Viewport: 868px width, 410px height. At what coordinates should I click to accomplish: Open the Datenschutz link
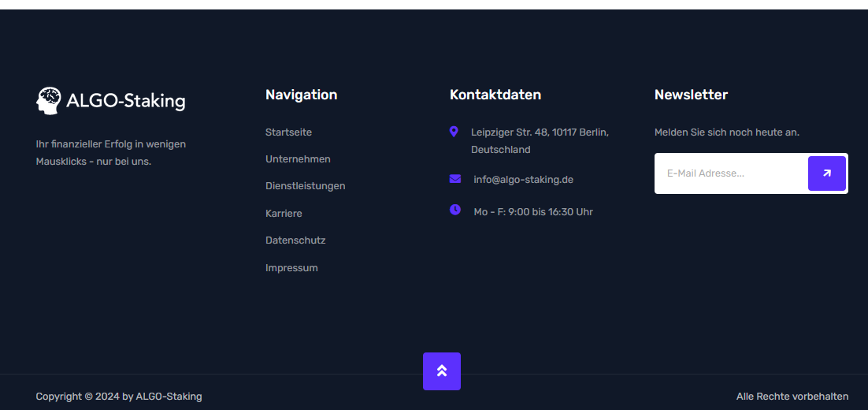(x=295, y=240)
